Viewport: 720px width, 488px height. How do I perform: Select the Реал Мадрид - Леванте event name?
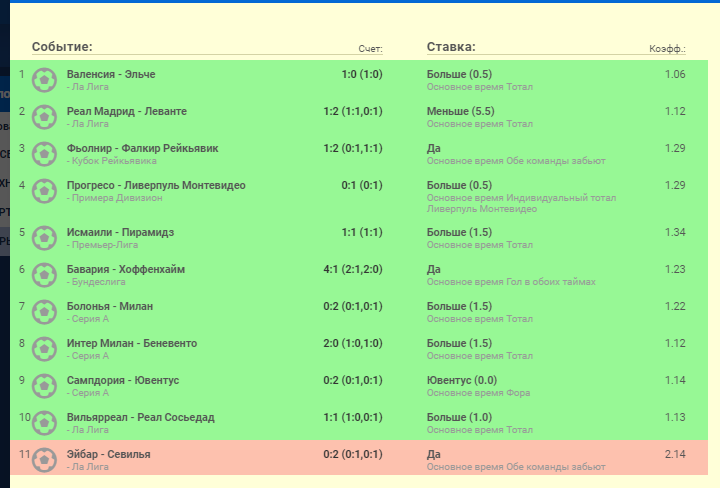pos(127,112)
